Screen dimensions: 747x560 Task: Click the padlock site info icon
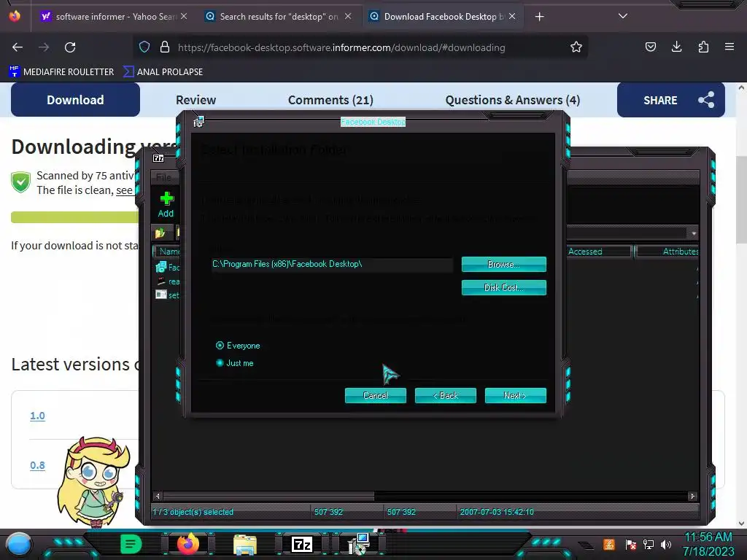[165, 47]
